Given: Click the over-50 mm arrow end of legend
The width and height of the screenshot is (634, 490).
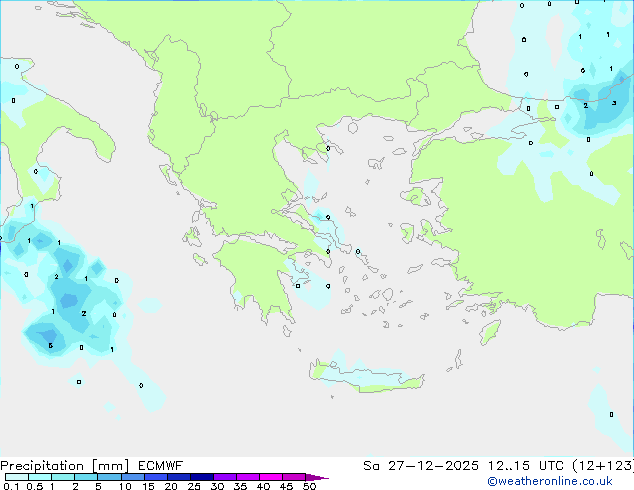Looking at the screenshot, I should click(317, 477).
